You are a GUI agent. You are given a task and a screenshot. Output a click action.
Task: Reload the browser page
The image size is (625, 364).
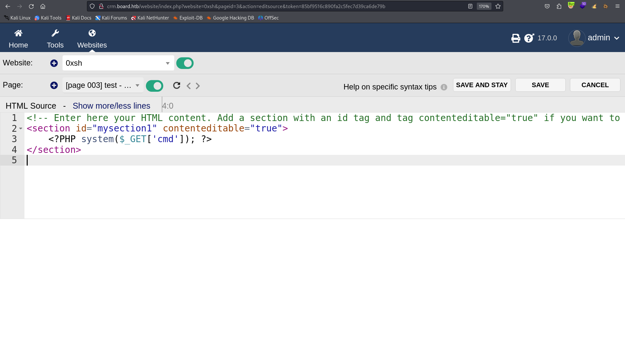tap(31, 6)
